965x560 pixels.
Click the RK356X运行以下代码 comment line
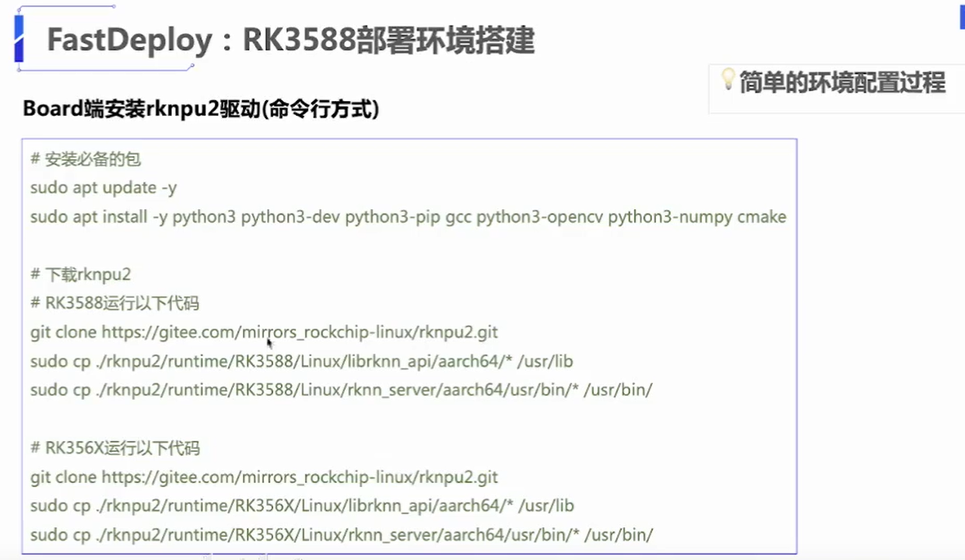point(115,448)
